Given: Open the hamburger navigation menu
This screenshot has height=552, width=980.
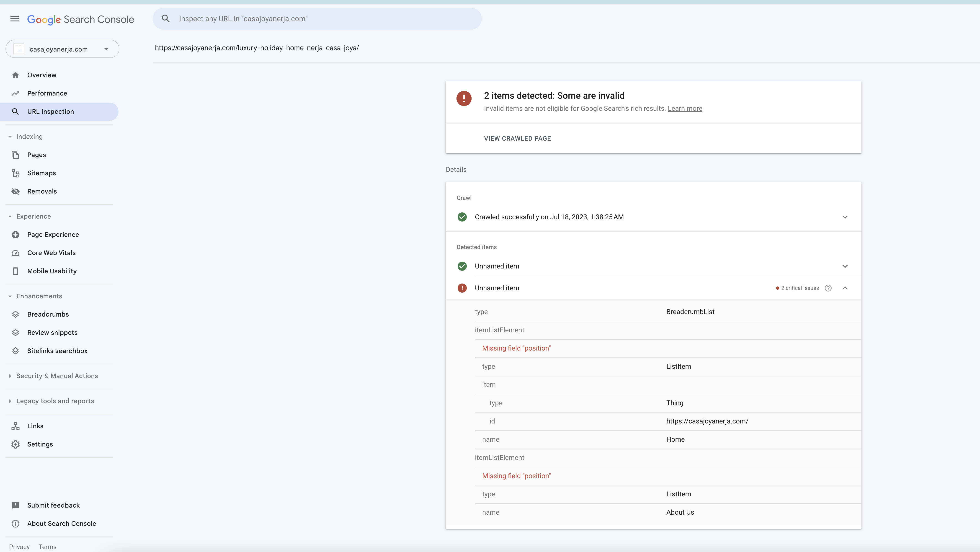Looking at the screenshot, I should coord(14,19).
